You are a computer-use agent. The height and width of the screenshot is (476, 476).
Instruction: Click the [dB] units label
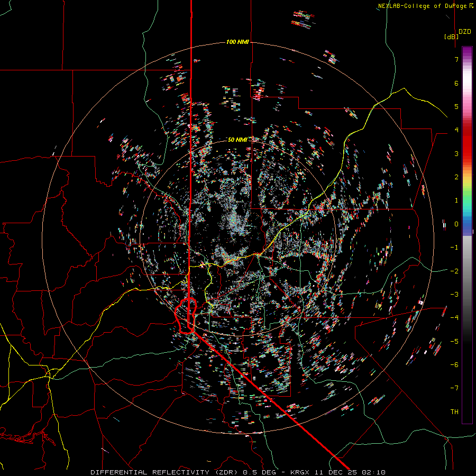click(452, 36)
